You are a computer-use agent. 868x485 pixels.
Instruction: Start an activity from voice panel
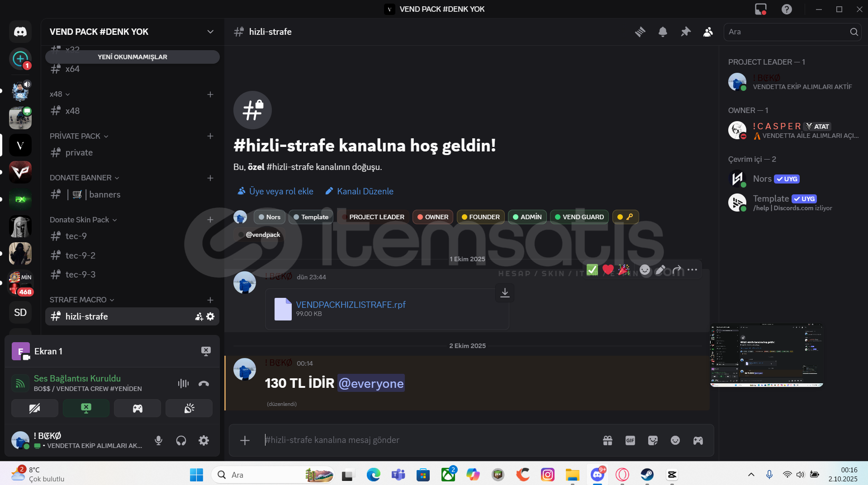point(138,408)
